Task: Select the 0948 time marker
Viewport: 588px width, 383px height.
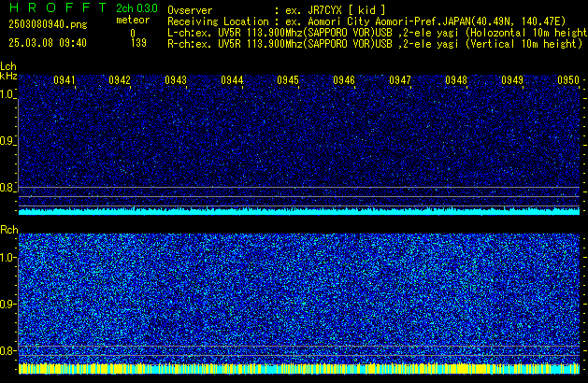Action: (x=456, y=80)
